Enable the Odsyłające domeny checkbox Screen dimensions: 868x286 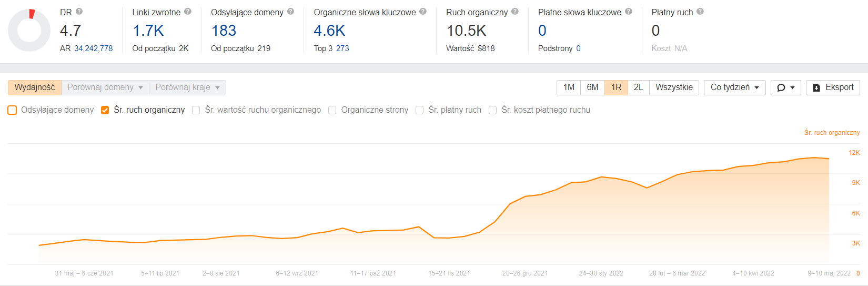coord(12,110)
